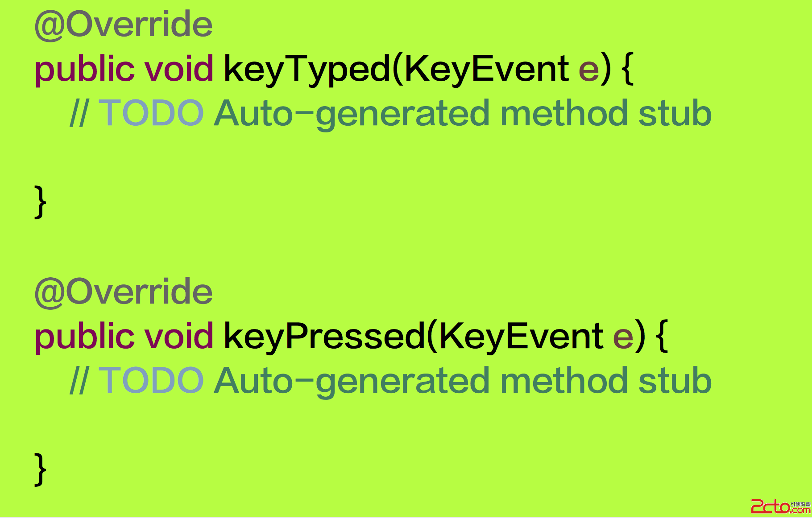This screenshot has width=812, height=518.
Task: Click the TODO tag inside keyPressed
Action: point(151,381)
